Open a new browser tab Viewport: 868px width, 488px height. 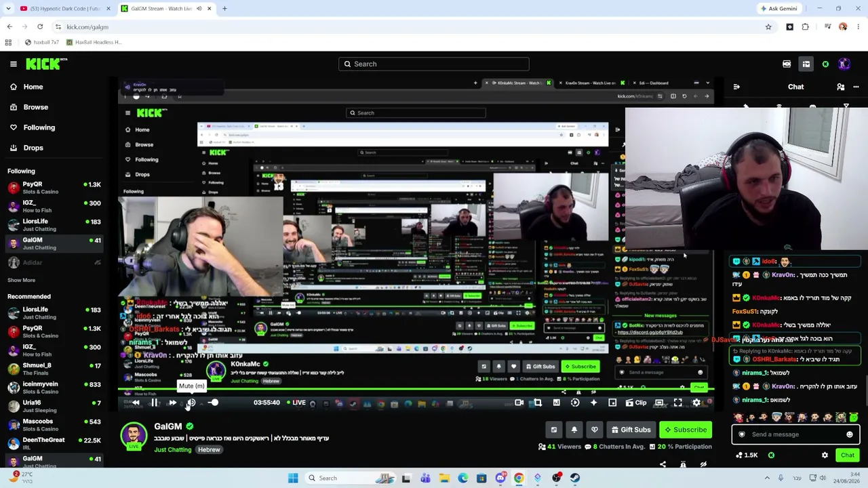224,9
